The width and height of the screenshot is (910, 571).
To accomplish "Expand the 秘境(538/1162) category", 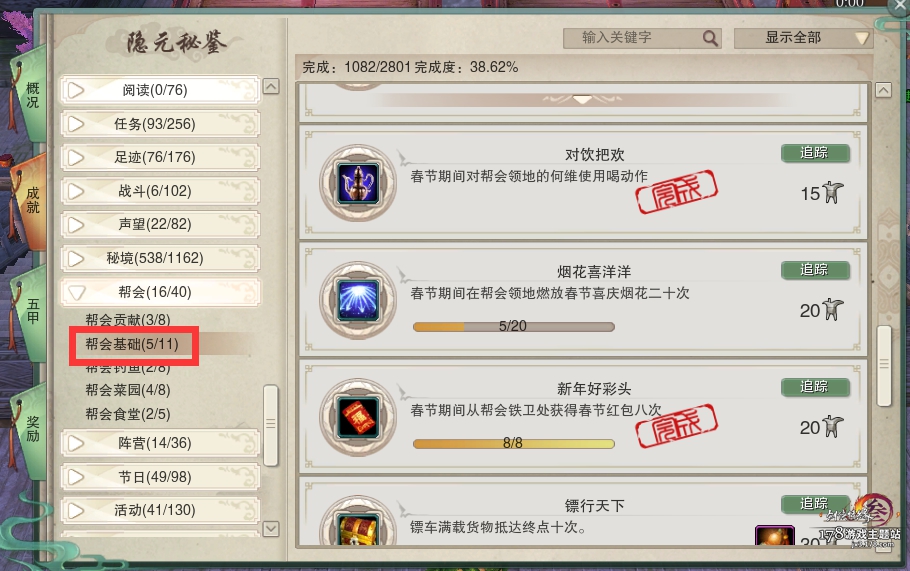I will [x=160, y=258].
